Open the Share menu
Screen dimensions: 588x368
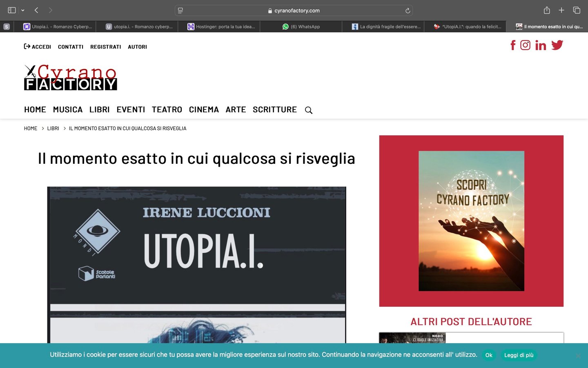[547, 10]
